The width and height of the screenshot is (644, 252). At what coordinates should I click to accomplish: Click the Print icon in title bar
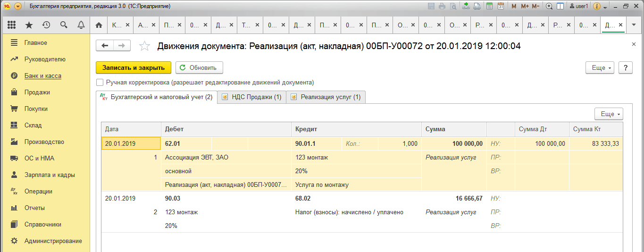tap(442, 6)
